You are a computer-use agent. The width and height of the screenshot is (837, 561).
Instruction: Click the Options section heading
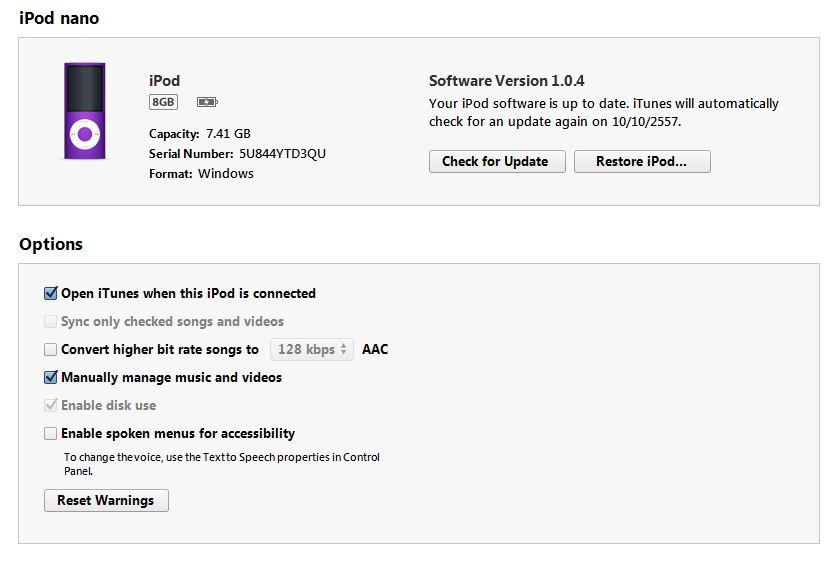51,245
